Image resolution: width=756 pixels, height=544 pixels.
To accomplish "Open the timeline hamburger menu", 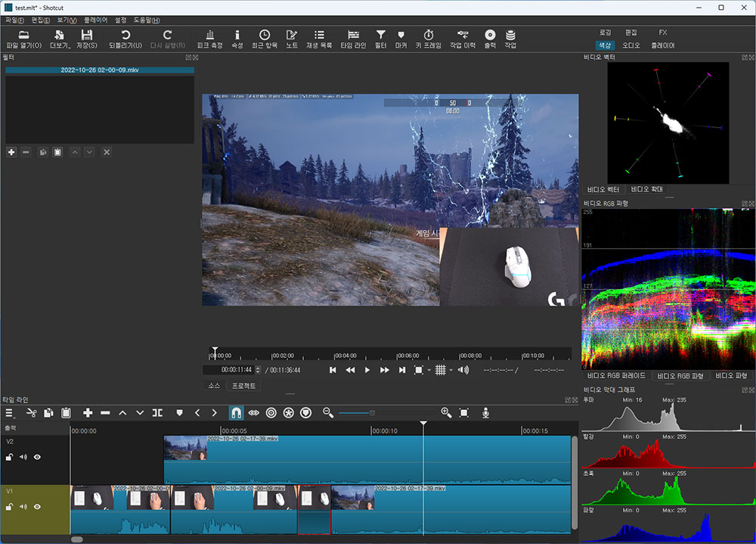I will coord(9,412).
